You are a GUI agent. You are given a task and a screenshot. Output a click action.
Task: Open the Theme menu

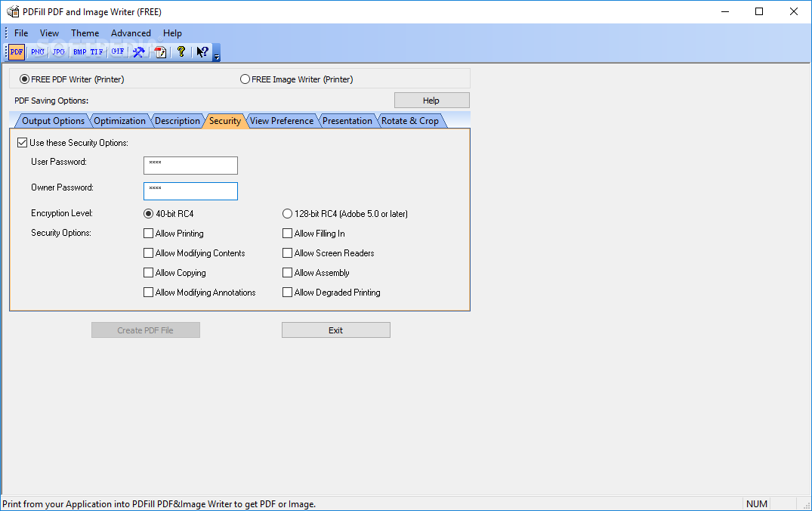[85, 33]
